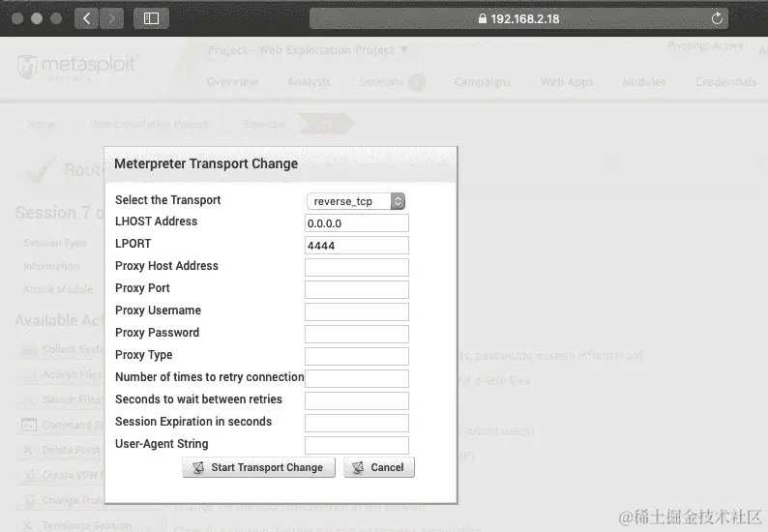Cancel the Meterpreter Transport Change dialog
This screenshot has width=768, height=532.
[379, 467]
